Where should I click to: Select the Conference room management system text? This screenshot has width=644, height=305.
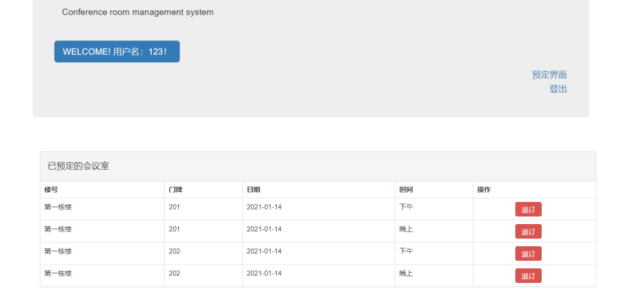[x=138, y=12]
